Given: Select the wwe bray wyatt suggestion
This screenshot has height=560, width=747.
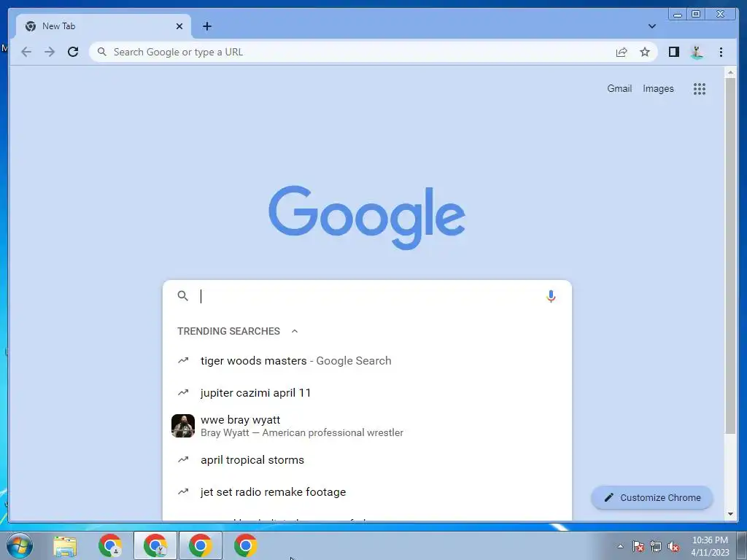Looking at the screenshot, I should click(x=367, y=426).
